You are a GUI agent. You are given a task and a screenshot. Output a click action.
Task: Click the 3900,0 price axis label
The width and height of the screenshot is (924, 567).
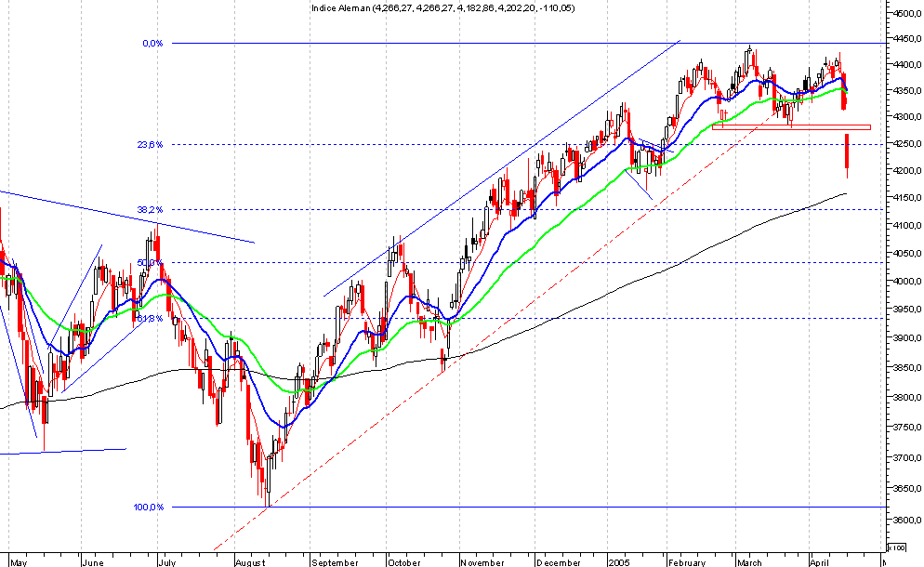pyautogui.click(x=907, y=338)
